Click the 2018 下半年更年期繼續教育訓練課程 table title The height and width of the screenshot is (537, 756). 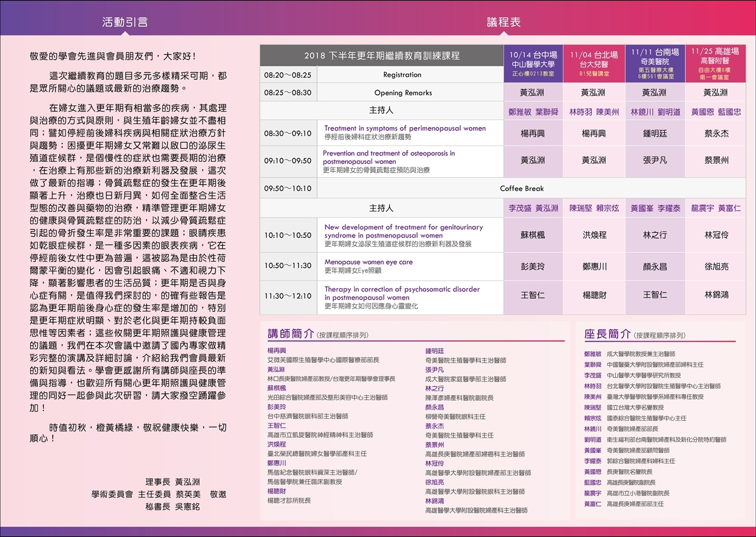pyautogui.click(x=382, y=56)
